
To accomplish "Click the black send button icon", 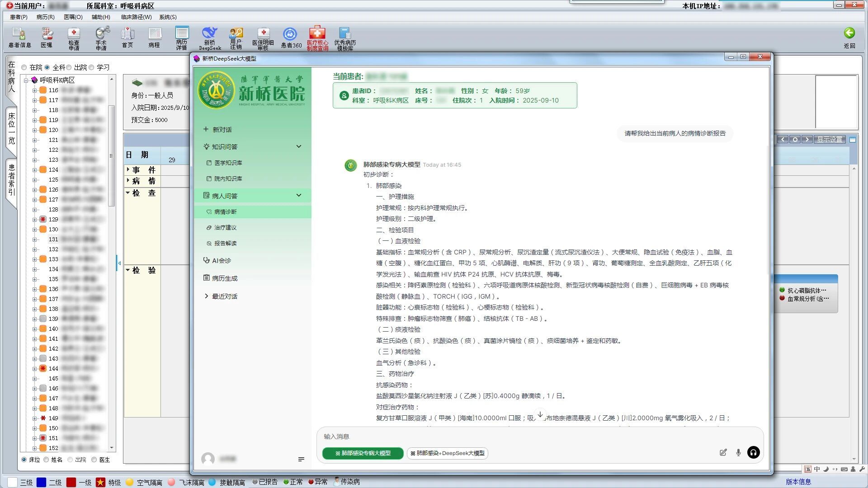I will [x=754, y=452].
